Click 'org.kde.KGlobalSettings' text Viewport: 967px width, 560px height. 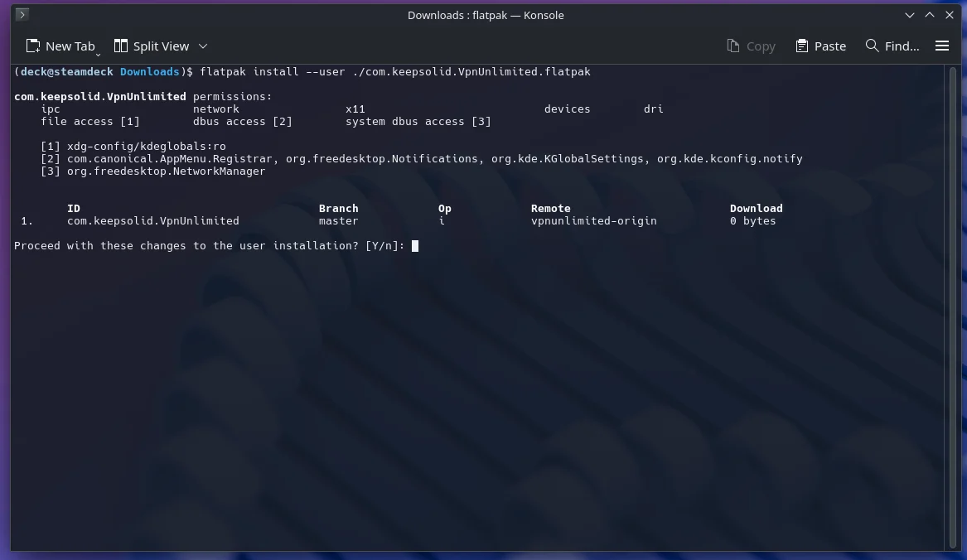568,158
